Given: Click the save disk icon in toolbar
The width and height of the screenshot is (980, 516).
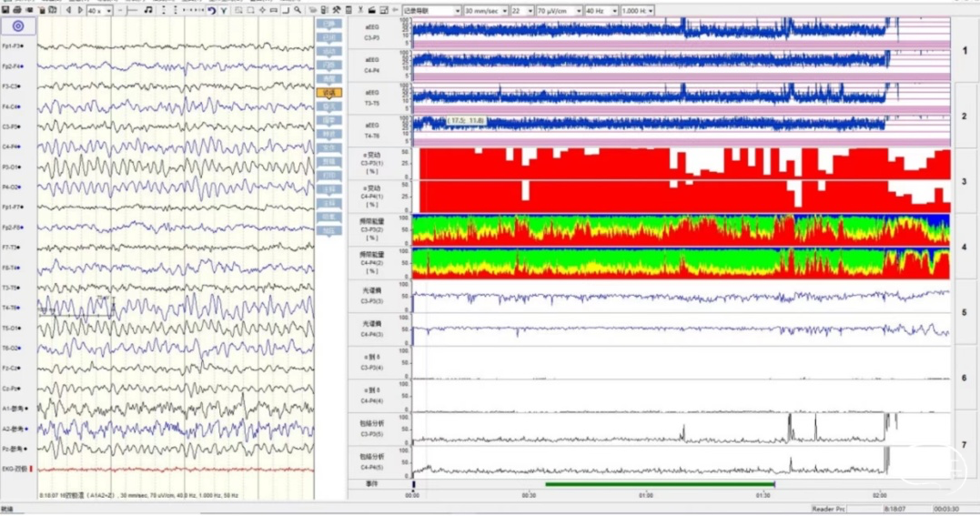Looking at the screenshot, I should [7, 10].
